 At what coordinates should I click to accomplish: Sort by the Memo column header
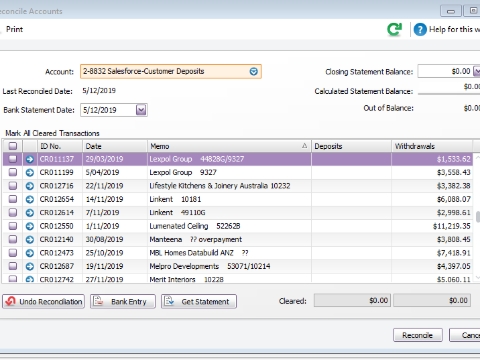click(229, 146)
